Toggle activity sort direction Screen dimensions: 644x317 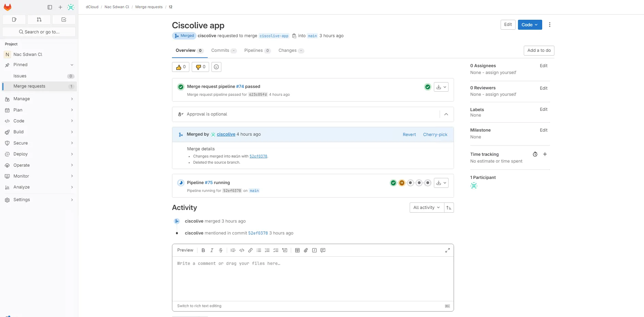(449, 208)
